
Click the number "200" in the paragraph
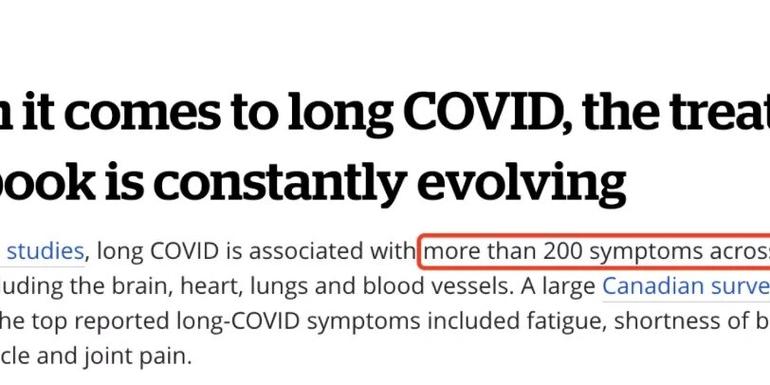562,251
